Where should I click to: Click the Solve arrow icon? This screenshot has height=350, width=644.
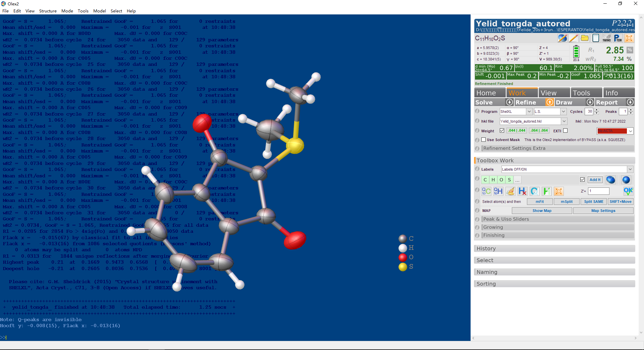coord(509,102)
